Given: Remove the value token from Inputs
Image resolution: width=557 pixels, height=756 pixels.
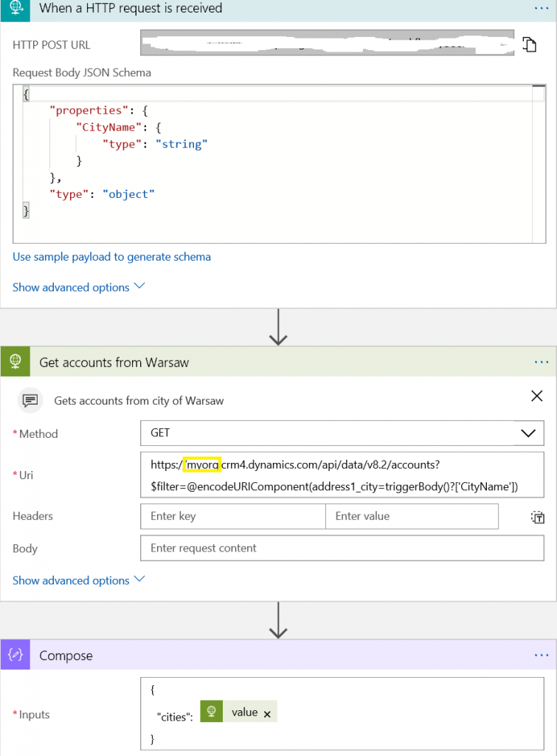Looking at the screenshot, I should click(x=267, y=713).
